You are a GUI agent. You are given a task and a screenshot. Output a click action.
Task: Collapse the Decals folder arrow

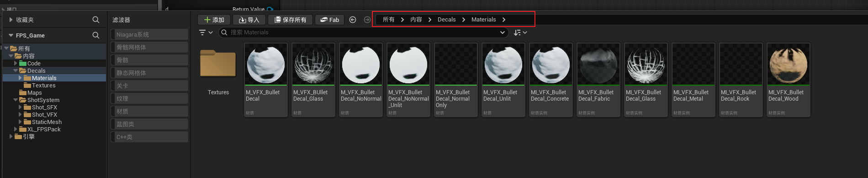click(16, 70)
